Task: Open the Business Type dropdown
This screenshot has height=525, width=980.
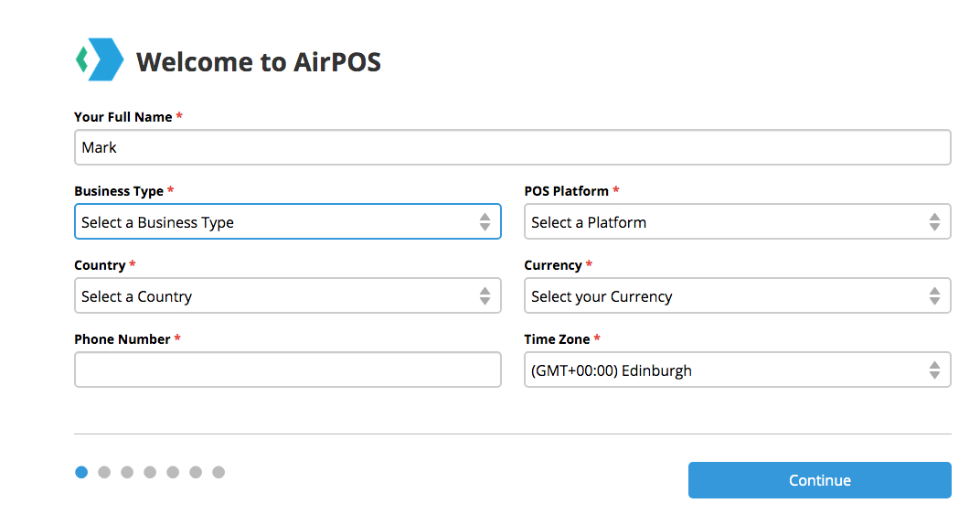Action: pyautogui.click(x=274, y=222)
